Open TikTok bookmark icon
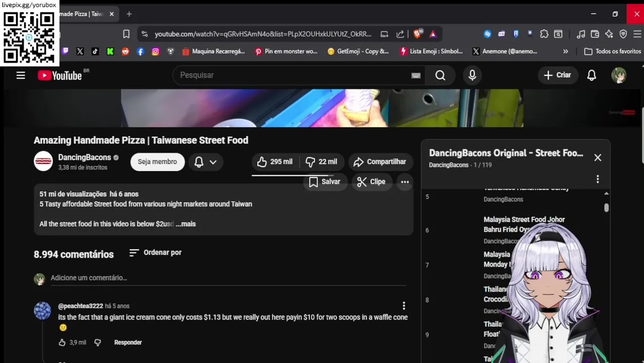This screenshot has height=363, width=644. point(95,51)
